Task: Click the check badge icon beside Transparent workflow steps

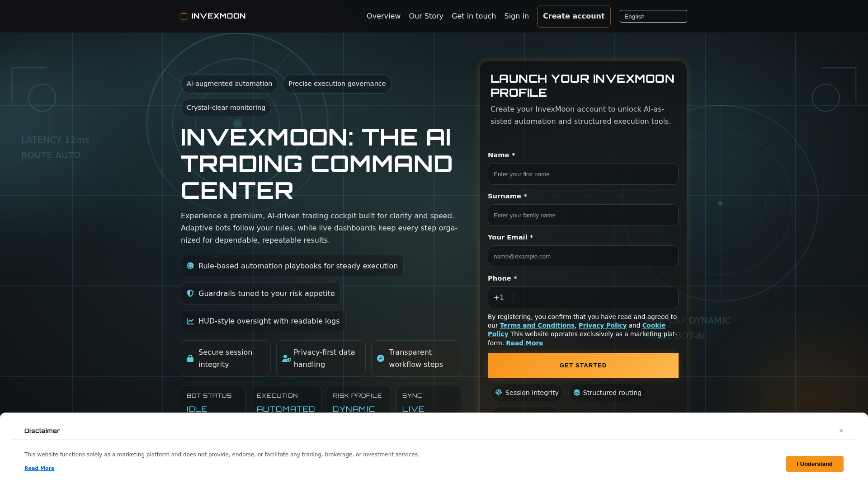Action: (381, 358)
